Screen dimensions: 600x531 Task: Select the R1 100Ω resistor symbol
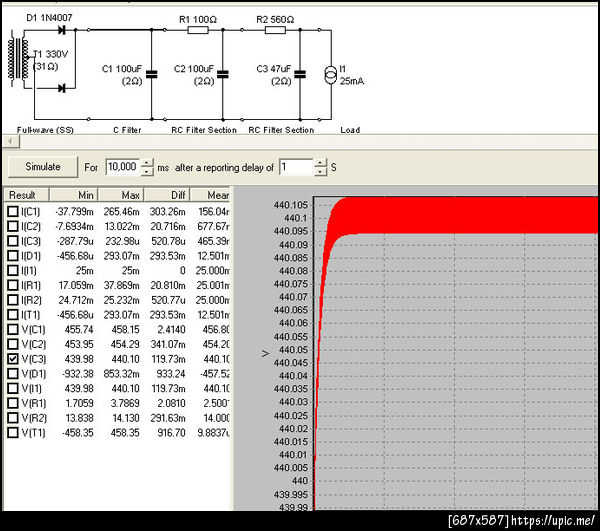pos(198,29)
